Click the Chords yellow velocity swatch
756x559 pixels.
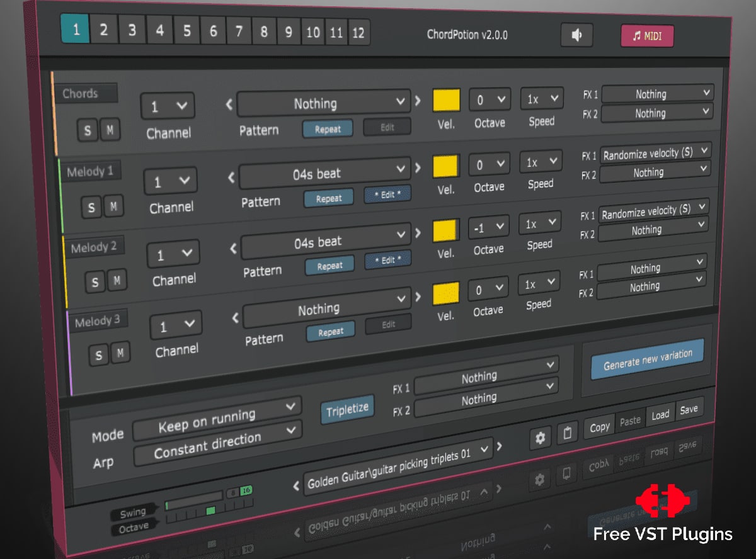(x=447, y=99)
